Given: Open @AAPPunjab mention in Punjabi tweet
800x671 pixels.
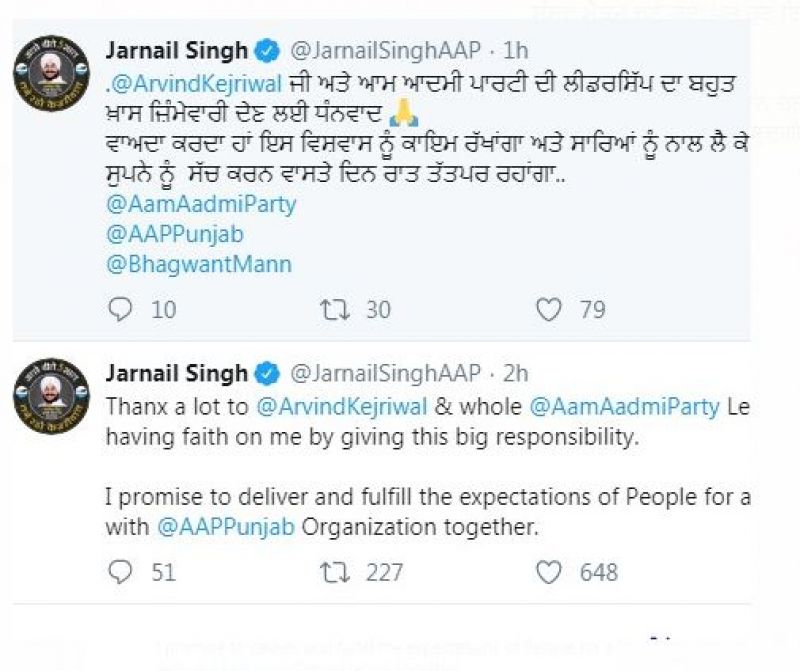Looking at the screenshot, I should pyautogui.click(x=175, y=234).
